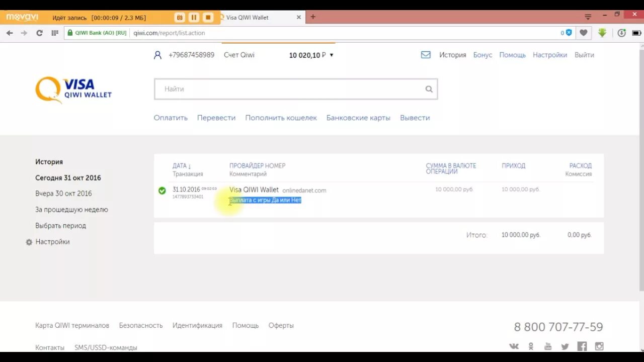Open Настройки in the top menu
The width and height of the screenshot is (644, 362).
550,55
